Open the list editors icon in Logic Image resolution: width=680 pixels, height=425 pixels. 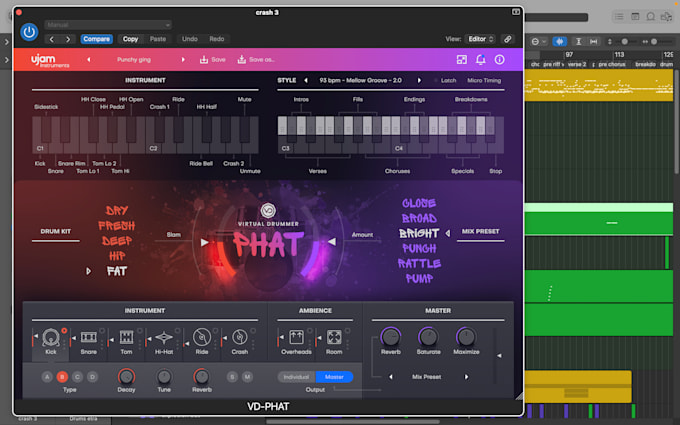point(619,16)
